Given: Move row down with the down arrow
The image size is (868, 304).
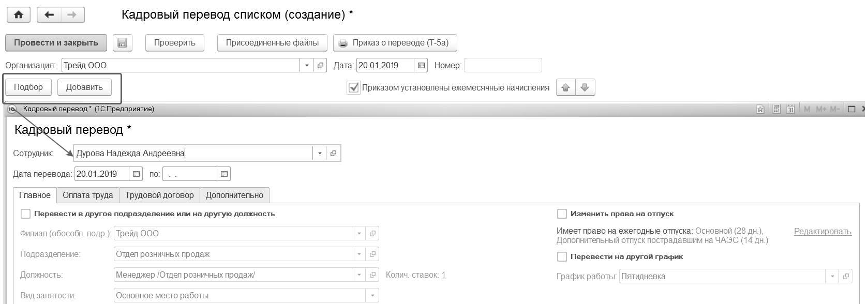Looking at the screenshot, I should 585,88.
